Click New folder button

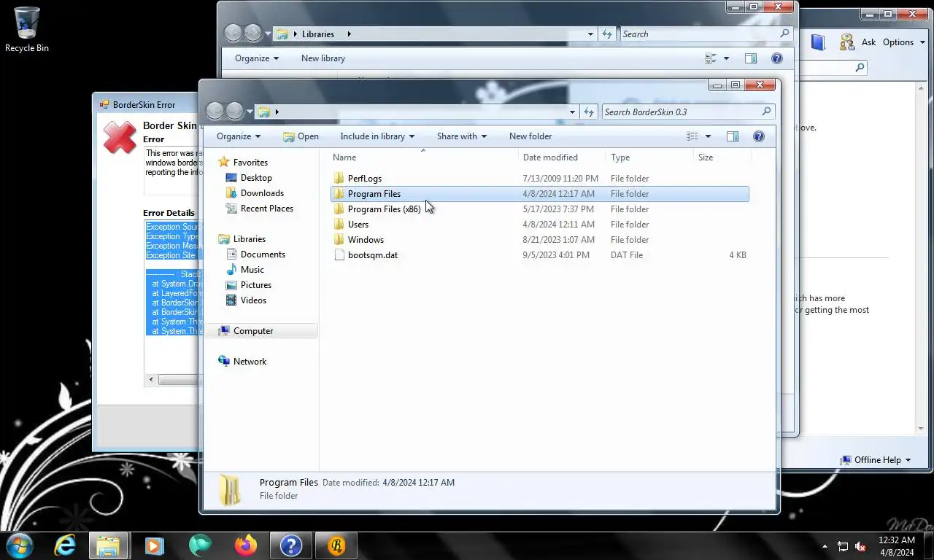point(530,136)
